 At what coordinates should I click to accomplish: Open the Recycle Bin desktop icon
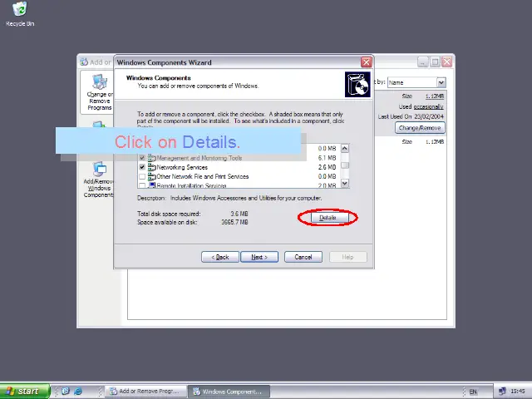(x=20, y=14)
